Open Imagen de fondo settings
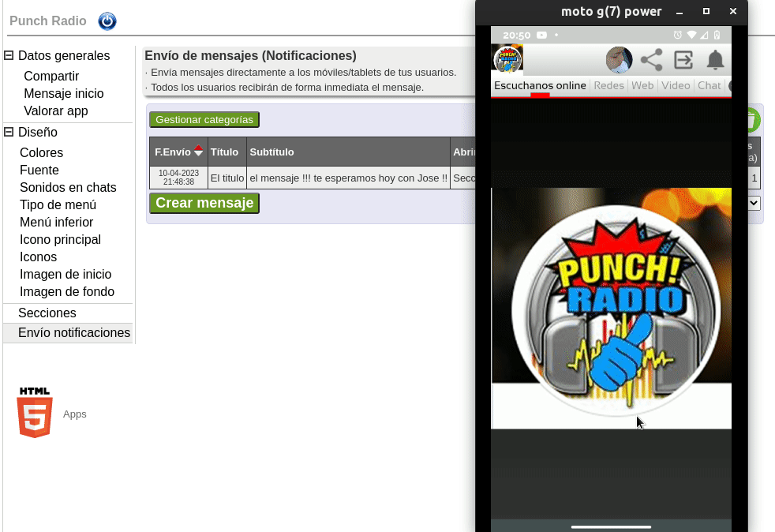This screenshot has width=775, height=532. pyautogui.click(x=67, y=291)
